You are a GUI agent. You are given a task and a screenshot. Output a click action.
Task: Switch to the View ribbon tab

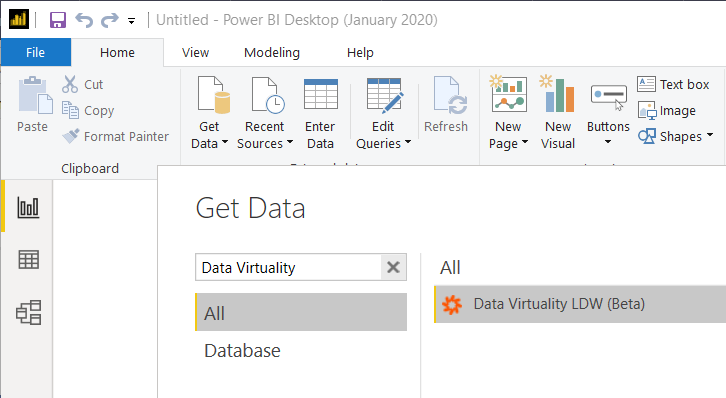click(195, 52)
